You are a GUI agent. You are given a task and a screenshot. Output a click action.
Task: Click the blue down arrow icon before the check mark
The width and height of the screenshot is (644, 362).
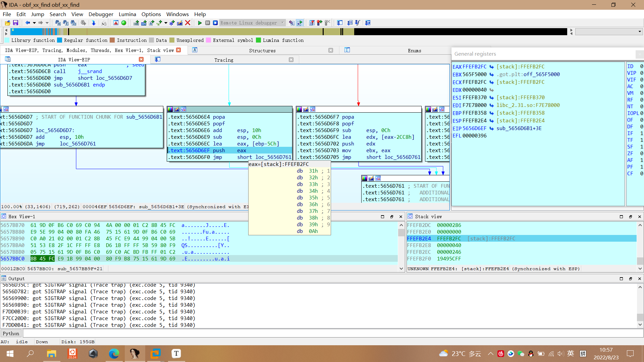click(350, 23)
